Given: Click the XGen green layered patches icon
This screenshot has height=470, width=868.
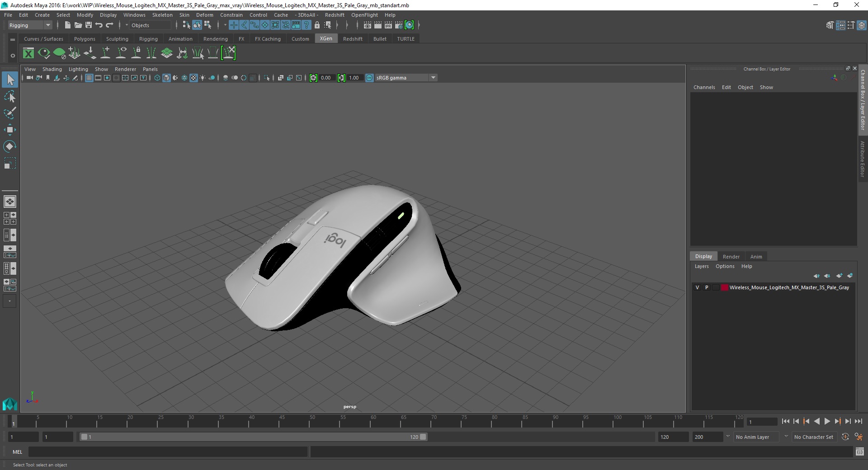Looking at the screenshot, I should pyautogui.click(x=167, y=53).
